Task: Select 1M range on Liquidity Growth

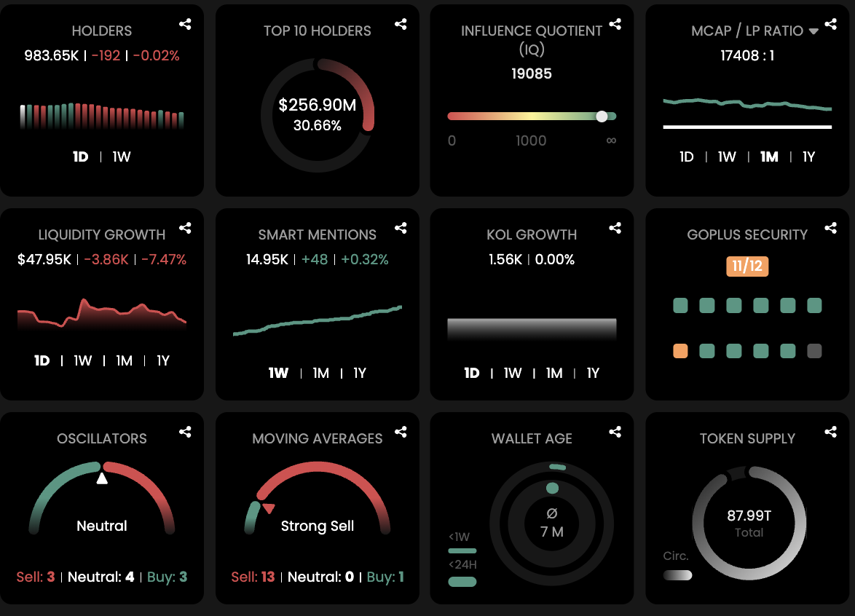Action: (125, 360)
